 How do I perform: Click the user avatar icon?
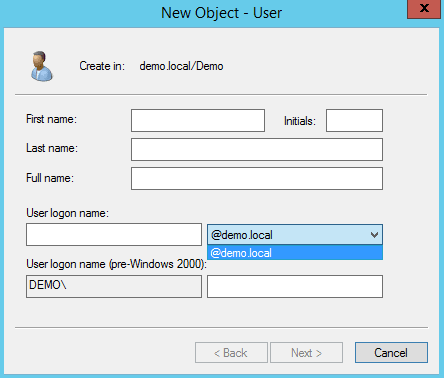[x=42, y=66]
